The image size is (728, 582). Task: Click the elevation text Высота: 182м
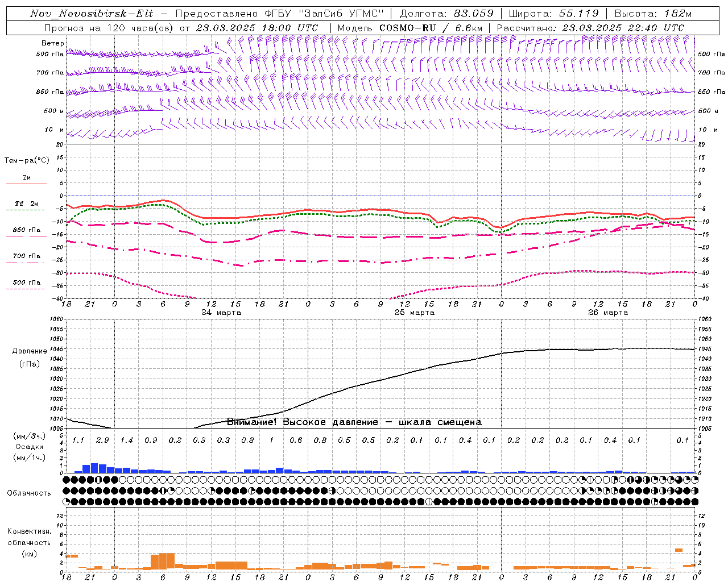652,14
